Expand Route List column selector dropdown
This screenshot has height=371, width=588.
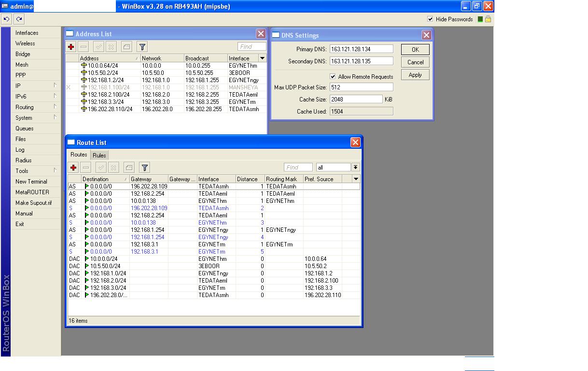tap(356, 179)
